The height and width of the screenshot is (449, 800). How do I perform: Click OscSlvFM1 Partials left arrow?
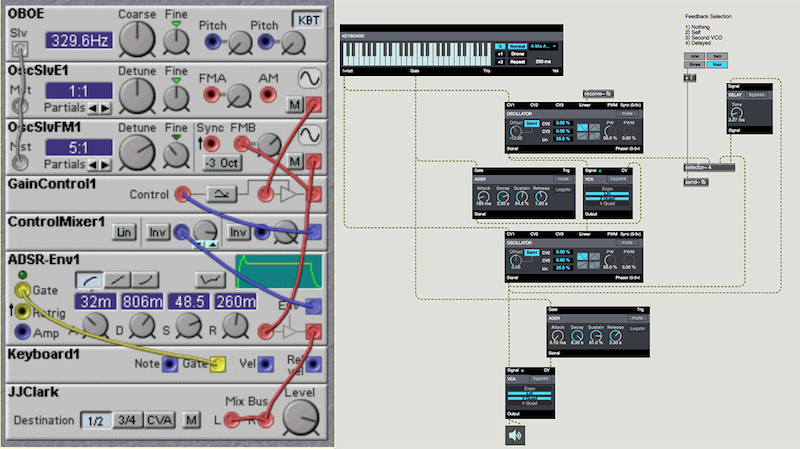(92, 165)
